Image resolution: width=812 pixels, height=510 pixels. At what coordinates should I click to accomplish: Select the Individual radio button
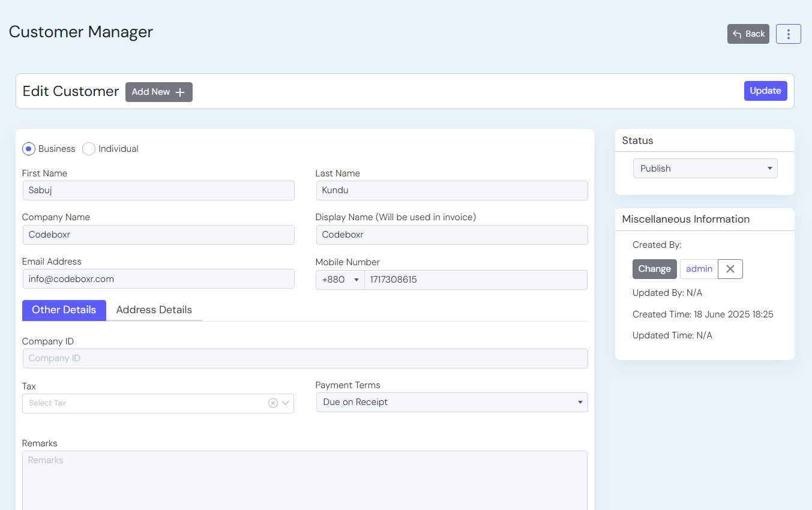[89, 149]
